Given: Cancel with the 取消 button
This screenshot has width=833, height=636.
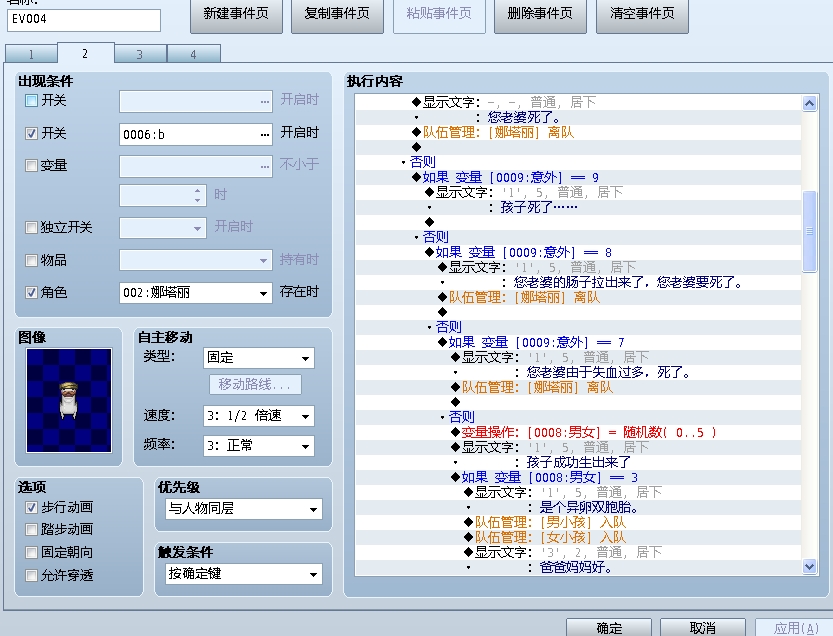Looking at the screenshot, I should (x=703, y=627).
